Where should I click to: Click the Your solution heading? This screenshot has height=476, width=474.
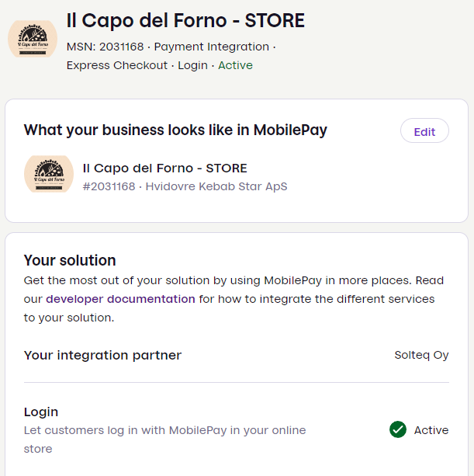coord(70,260)
